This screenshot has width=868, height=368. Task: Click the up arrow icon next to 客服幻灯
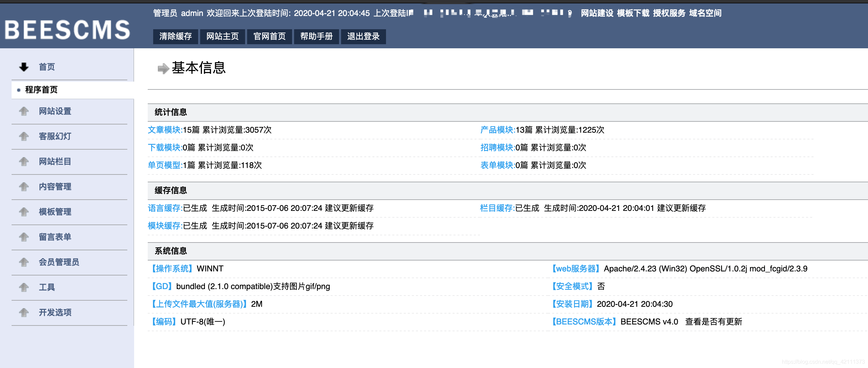[x=23, y=136]
